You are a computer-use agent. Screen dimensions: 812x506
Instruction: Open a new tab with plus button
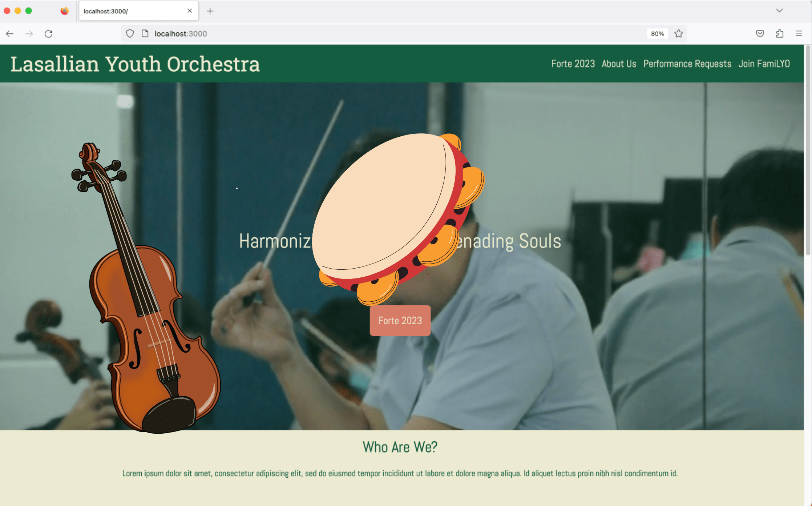[x=210, y=11]
